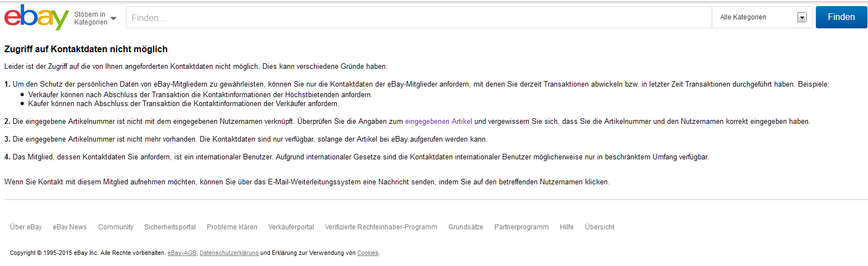Open the Hilfe link

pos(567,227)
